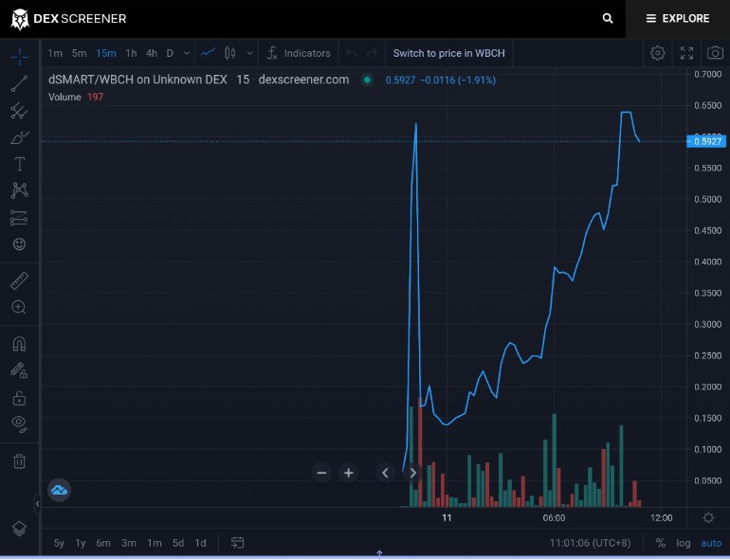Expand chart style dropdown arrow
Screen dimensions: 730x560
pos(250,53)
